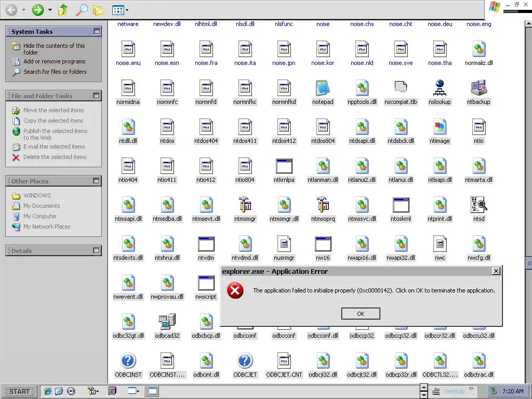Click the Back arrow toolbar button
Screen dimensions: 532x399
coord(11,10)
